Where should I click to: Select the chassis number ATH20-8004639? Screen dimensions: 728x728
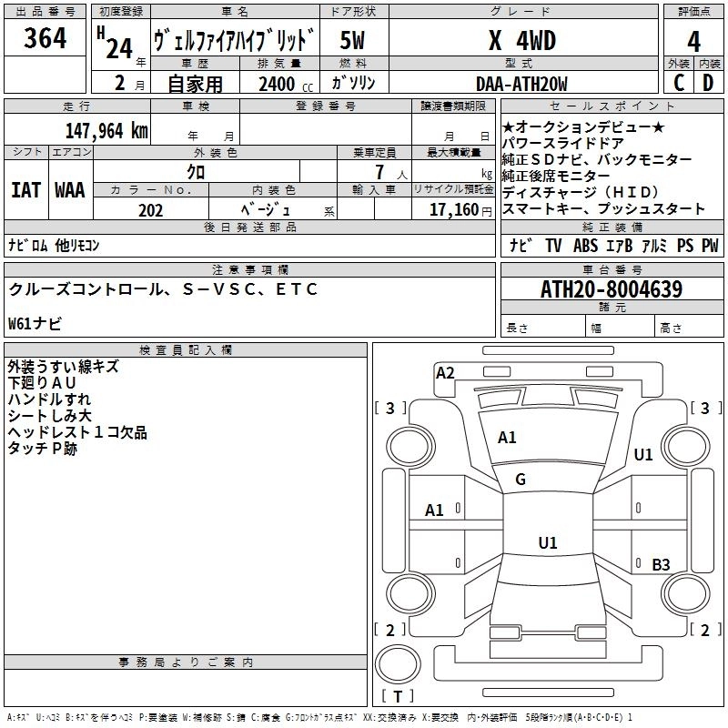612,289
